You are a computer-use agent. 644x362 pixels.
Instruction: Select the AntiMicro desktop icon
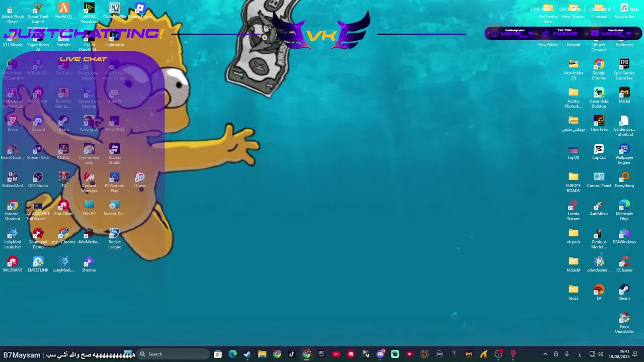click(x=599, y=209)
